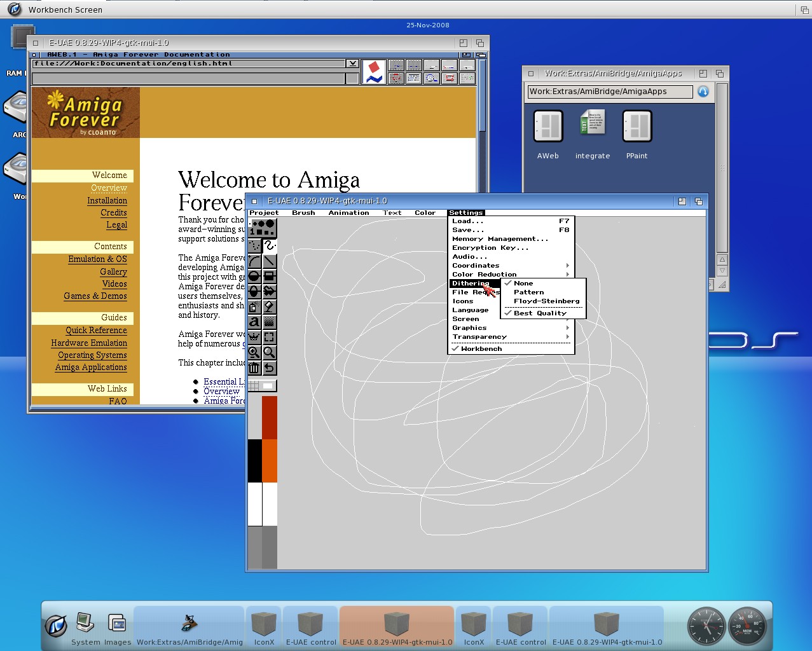Click the System icon in the dock
The height and width of the screenshot is (651, 812).
(x=85, y=629)
